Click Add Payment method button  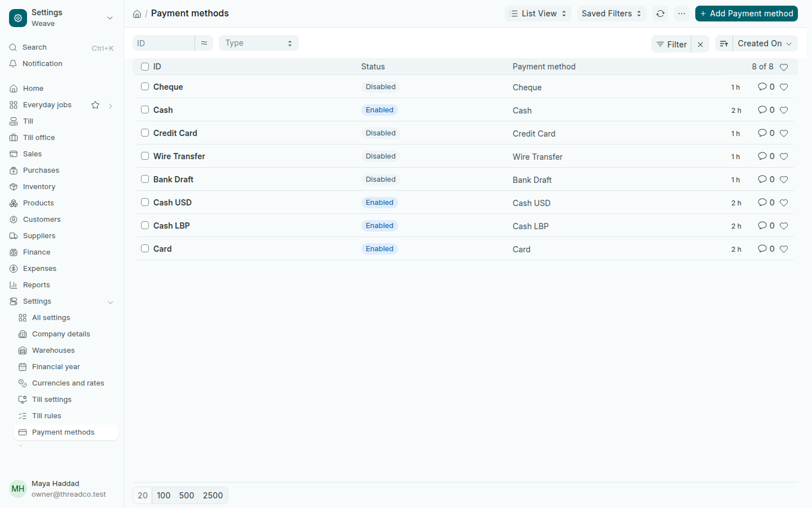[x=747, y=14]
